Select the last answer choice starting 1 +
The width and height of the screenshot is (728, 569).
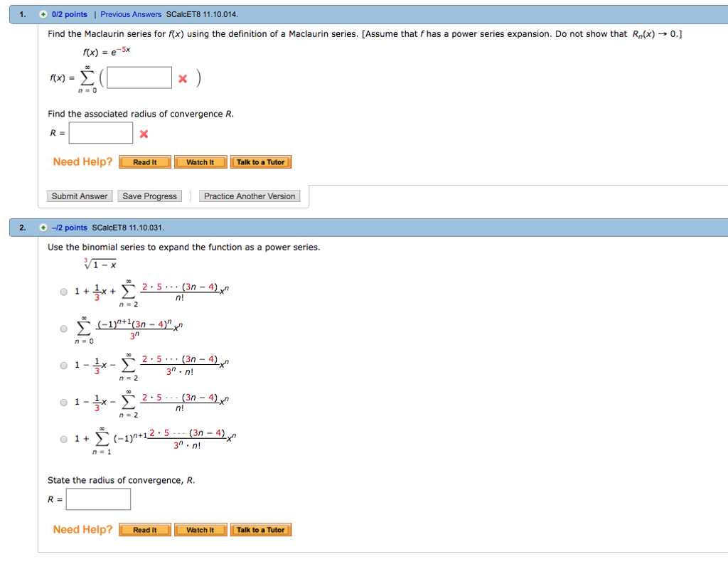(x=63, y=439)
